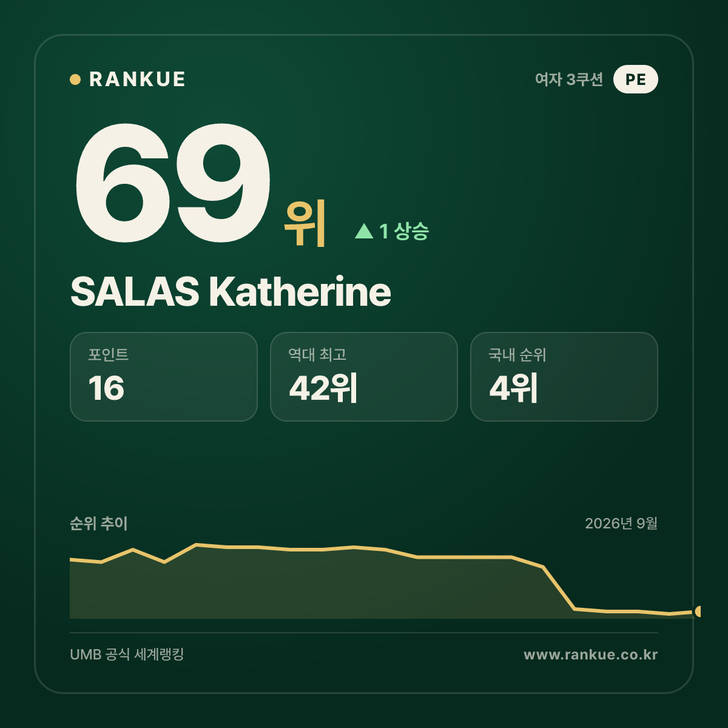
Task: Open the www.rankue.co.kr link
Action: pos(591,655)
